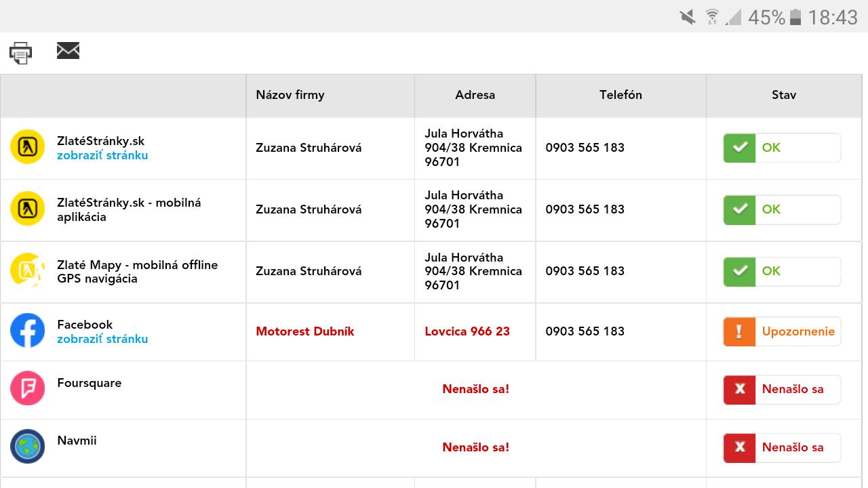The width and height of the screenshot is (868, 488).
Task: Click the printer icon
Action: pyautogui.click(x=20, y=52)
